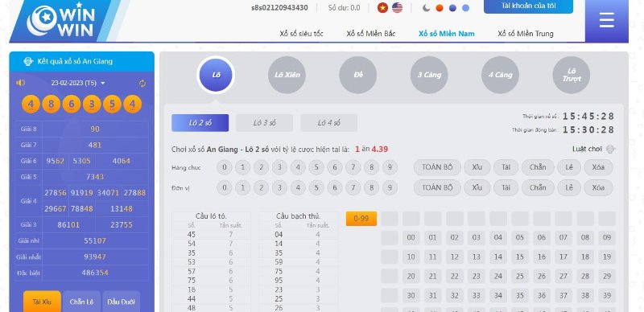Toggle digit 3 in Hàng chục row
The image size is (644, 312).
point(279,167)
